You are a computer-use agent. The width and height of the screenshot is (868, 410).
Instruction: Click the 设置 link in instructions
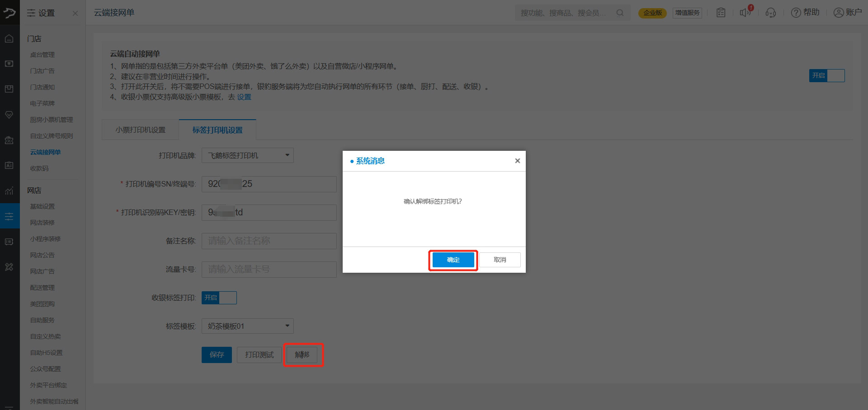244,97
